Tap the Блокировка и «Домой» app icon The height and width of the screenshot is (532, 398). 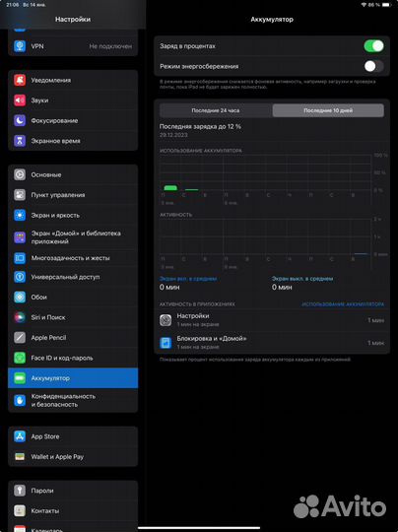click(166, 343)
